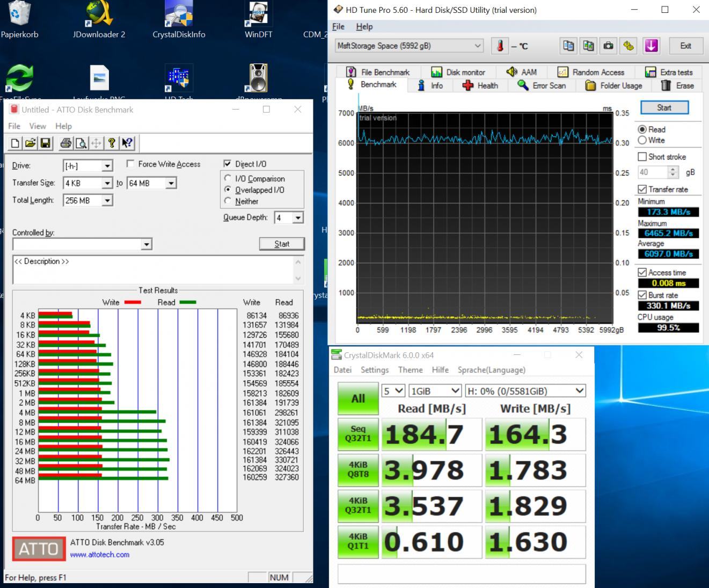
Task: Open the 1GiB test size dropdown
Action: [435, 391]
